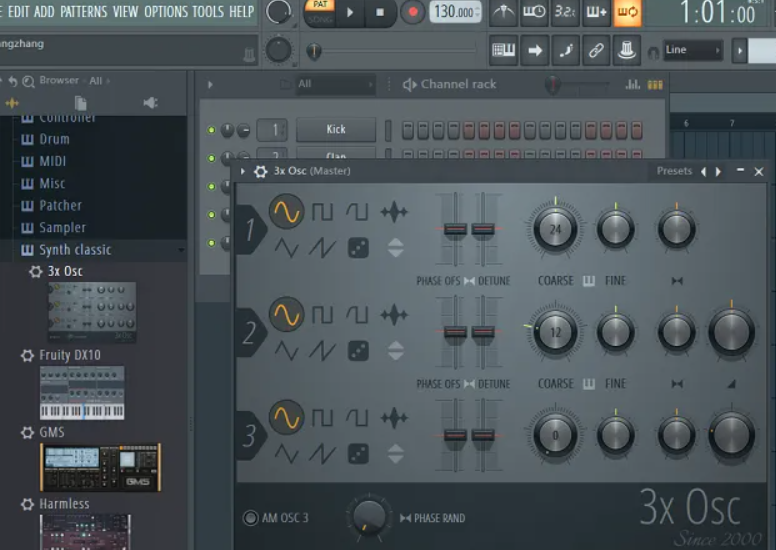The width and height of the screenshot is (776, 550).
Task: Toggle typing keyboard to piano icon
Action: click(x=503, y=50)
